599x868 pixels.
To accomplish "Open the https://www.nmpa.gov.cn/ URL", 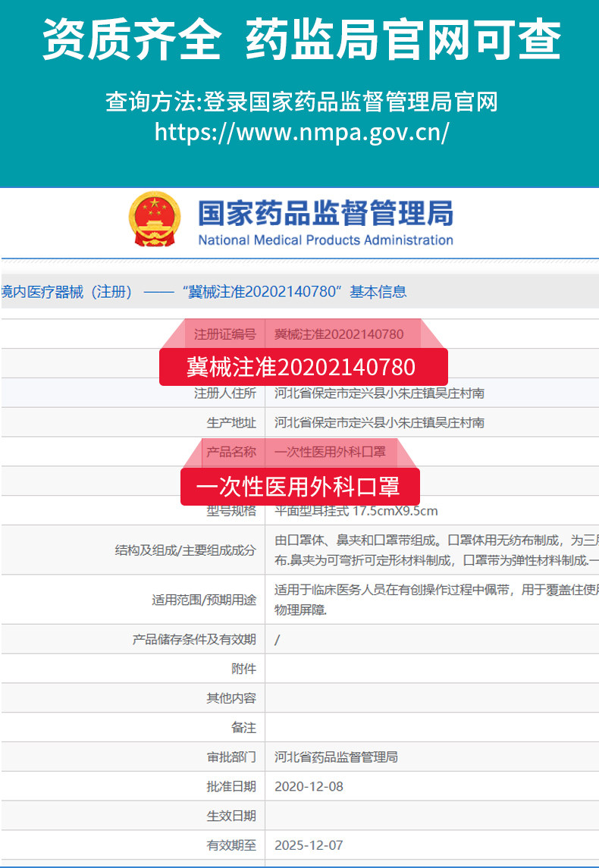I will 302,133.
